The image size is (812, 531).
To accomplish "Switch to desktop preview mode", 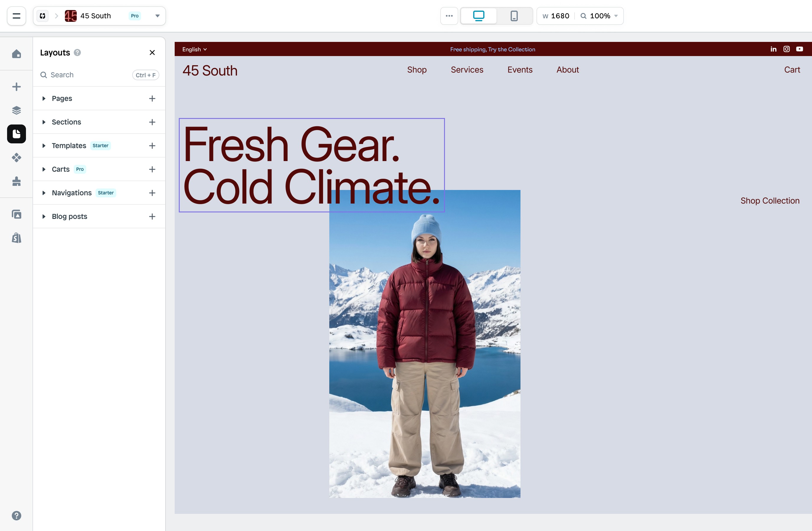I will pyautogui.click(x=479, y=16).
